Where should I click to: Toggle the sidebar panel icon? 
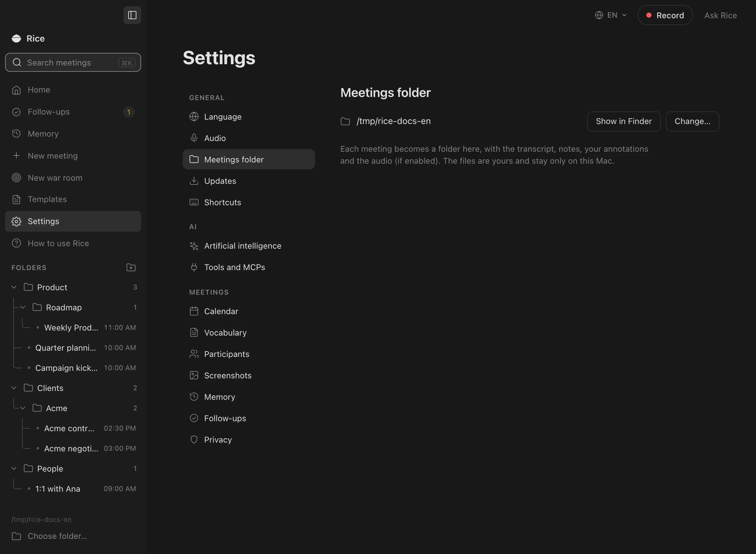click(x=132, y=15)
